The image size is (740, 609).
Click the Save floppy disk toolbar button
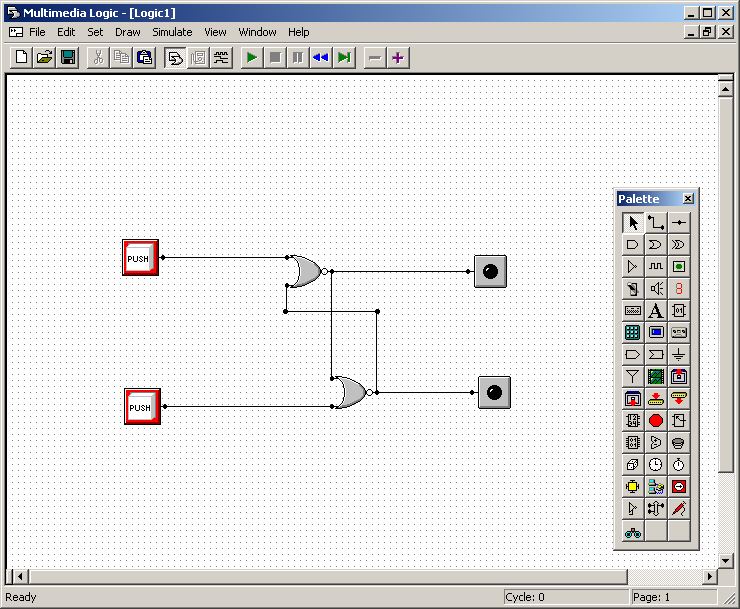[68, 57]
